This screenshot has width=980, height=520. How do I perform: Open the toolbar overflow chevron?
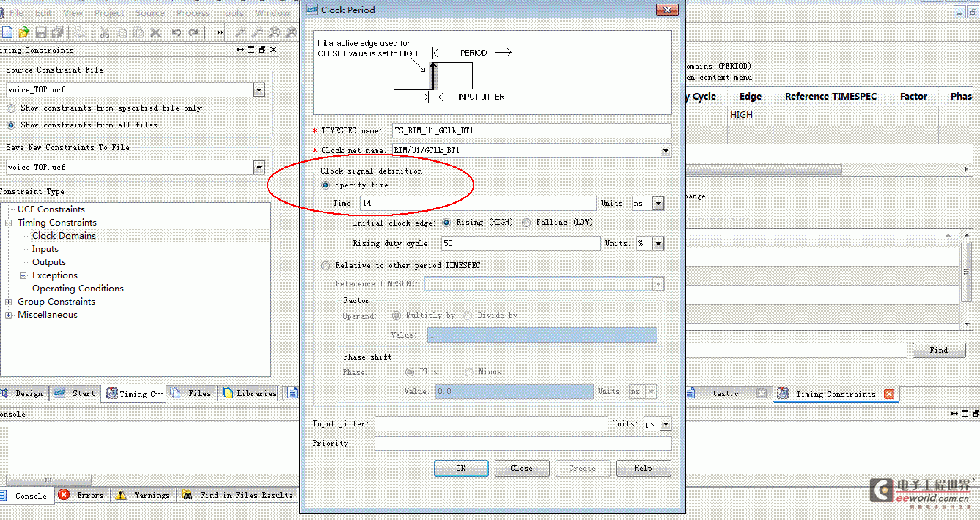point(219,32)
